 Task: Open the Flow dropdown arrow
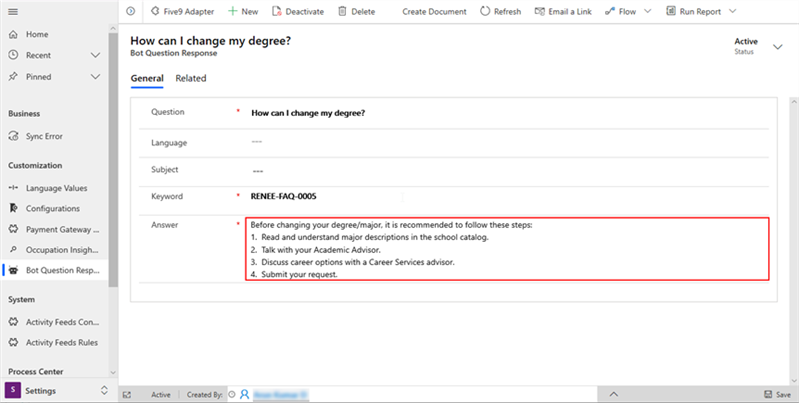[647, 11]
